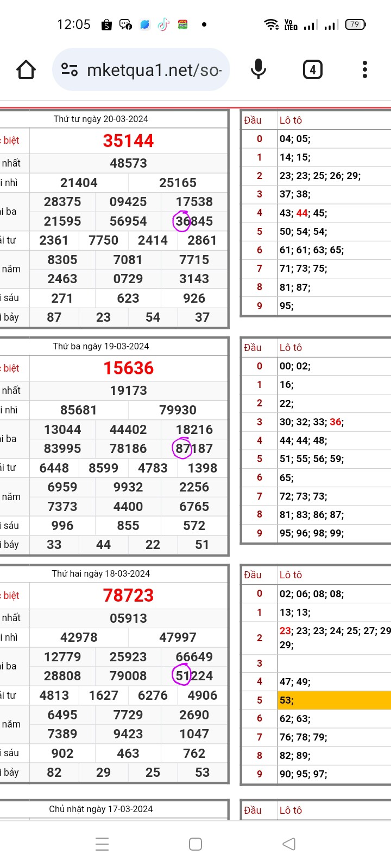Tap second prize number 25165

coord(178,183)
